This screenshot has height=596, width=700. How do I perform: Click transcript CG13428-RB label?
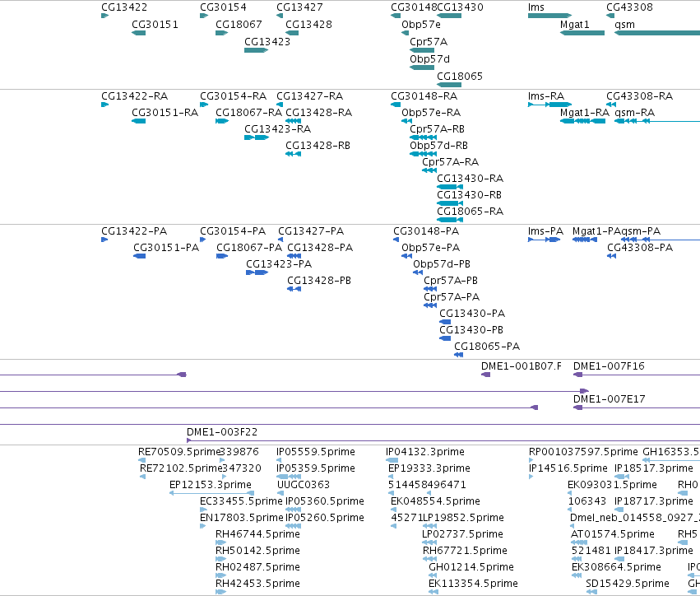[318, 146]
